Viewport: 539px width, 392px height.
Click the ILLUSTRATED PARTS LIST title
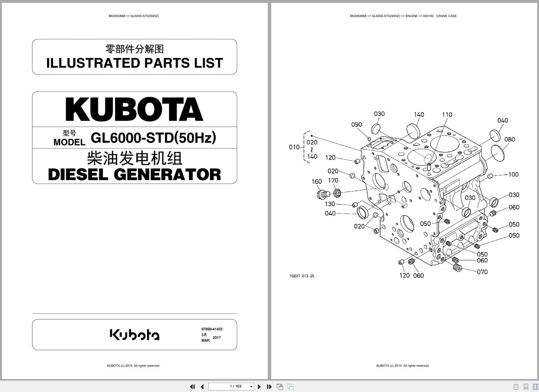click(x=135, y=63)
